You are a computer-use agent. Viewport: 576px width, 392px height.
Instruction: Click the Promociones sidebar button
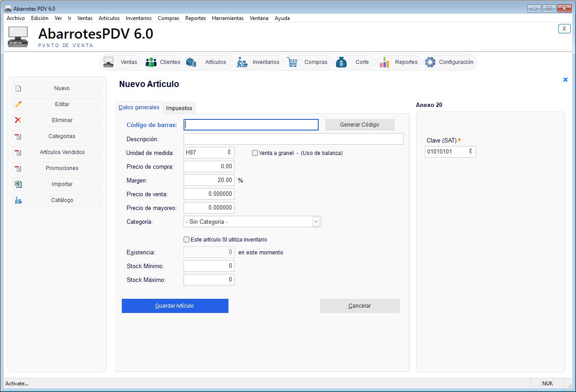click(57, 168)
